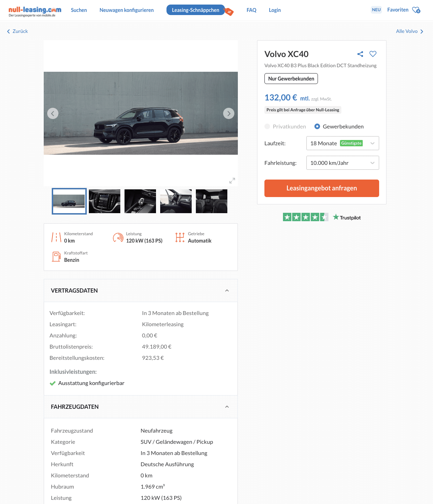This screenshot has width=433, height=504.
Task: Open the FAQ page
Action: click(251, 10)
